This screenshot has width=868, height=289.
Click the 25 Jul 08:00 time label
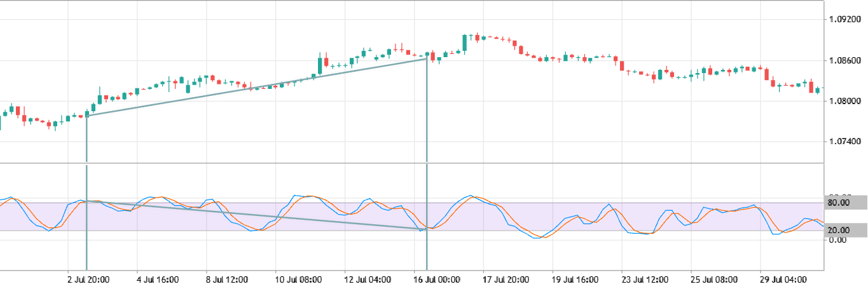[x=713, y=279]
